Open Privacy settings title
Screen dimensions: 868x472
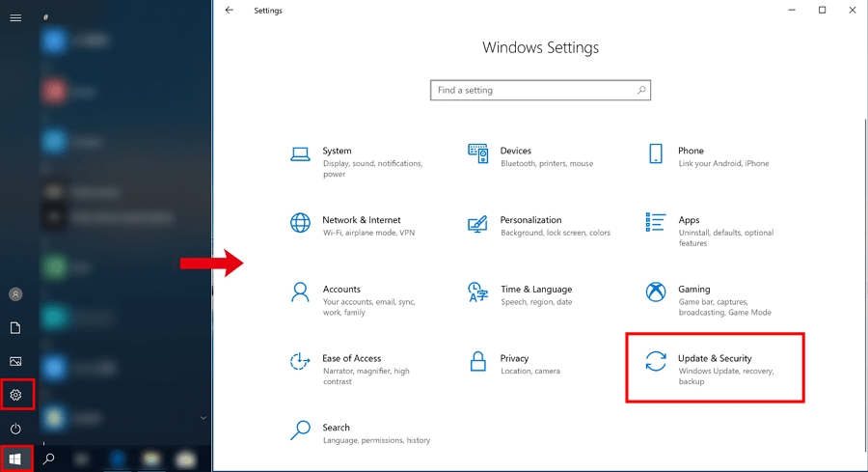(514, 358)
